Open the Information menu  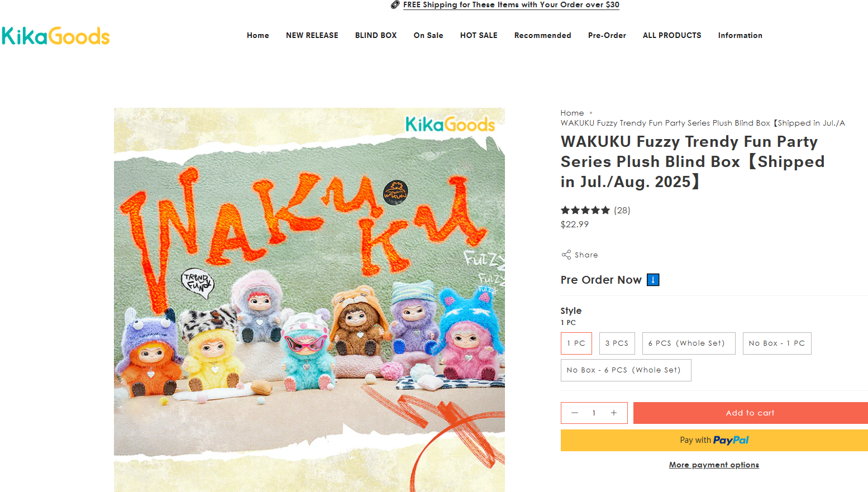(740, 35)
